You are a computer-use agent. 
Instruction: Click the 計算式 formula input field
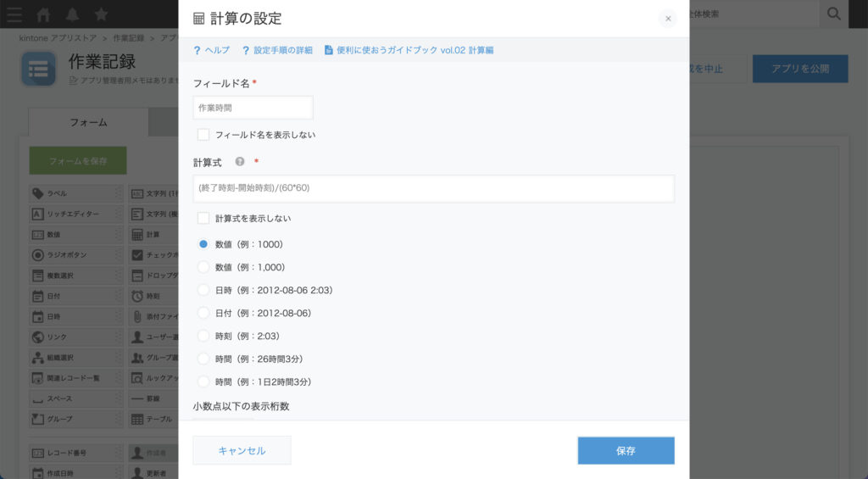(x=433, y=188)
